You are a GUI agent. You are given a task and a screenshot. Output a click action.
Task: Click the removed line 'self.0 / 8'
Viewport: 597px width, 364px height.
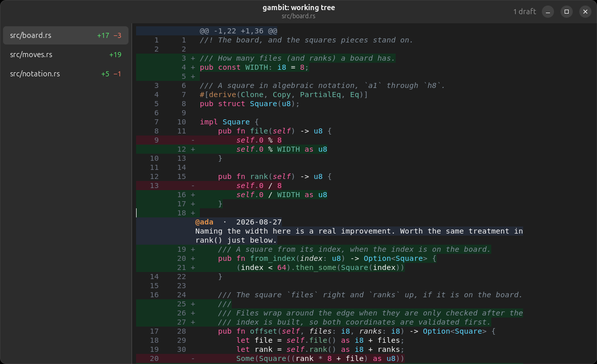[x=259, y=186]
